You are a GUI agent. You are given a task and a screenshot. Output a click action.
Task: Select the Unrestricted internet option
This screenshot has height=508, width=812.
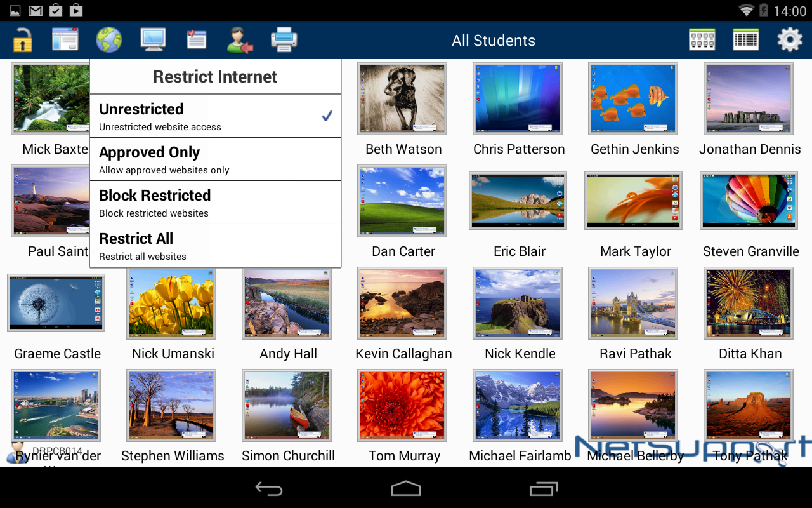click(x=215, y=116)
